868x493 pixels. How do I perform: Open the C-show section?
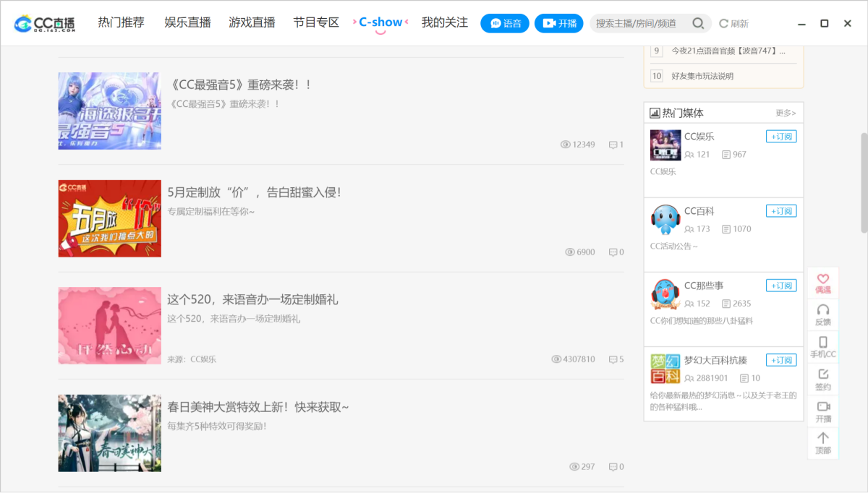coord(380,22)
